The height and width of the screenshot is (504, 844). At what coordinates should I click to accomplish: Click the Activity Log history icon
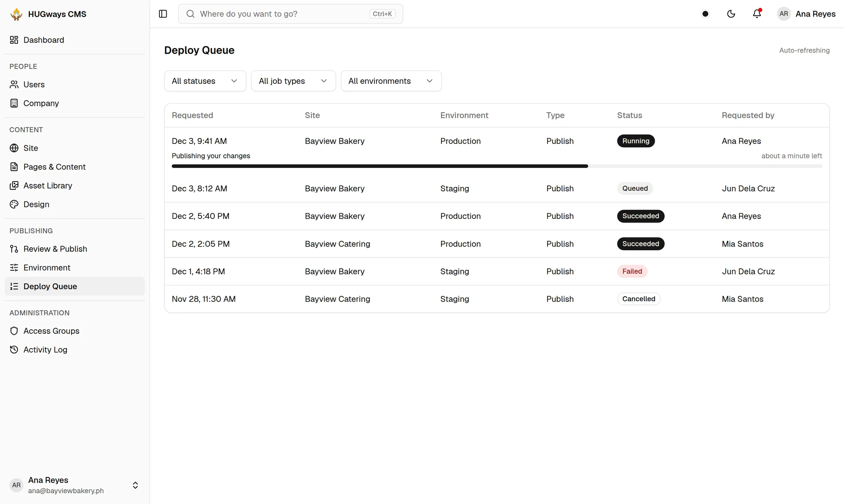tap(14, 350)
